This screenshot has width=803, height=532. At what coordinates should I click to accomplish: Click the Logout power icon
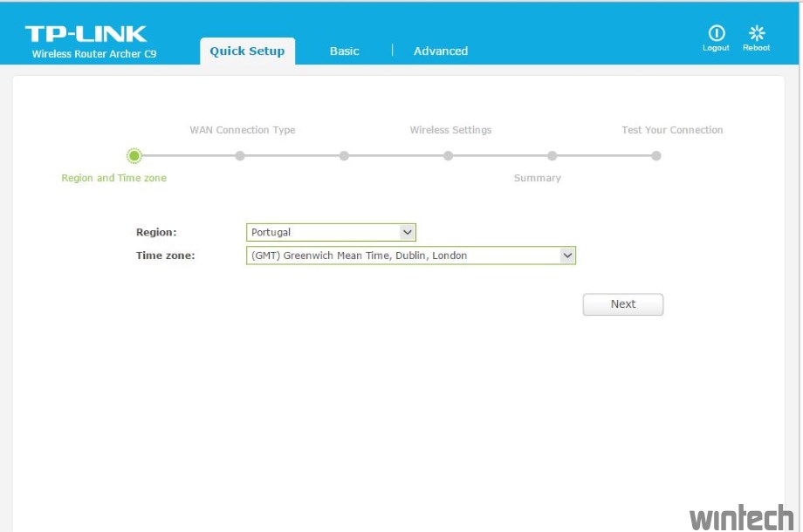point(716,33)
